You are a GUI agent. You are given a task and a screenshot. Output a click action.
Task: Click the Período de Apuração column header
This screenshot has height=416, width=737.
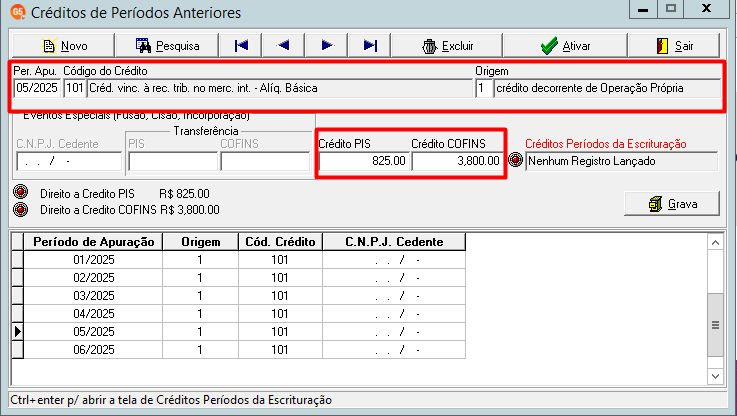pos(93,242)
